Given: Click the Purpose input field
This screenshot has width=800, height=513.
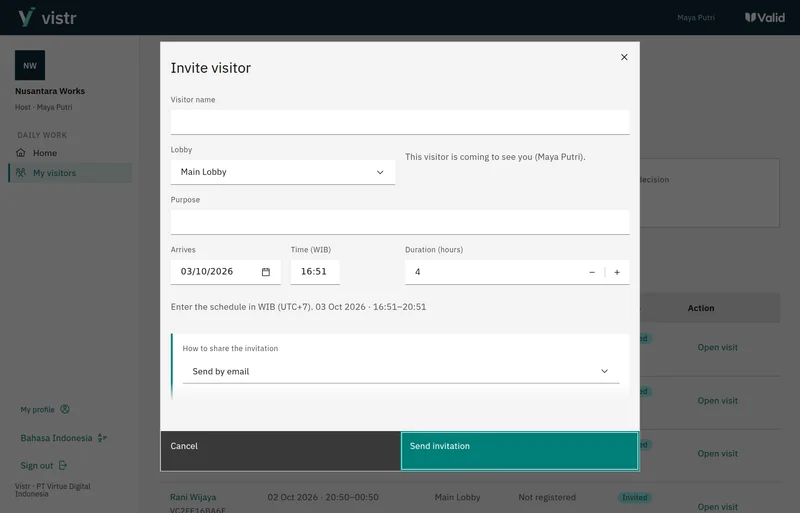Looking at the screenshot, I should [399, 223].
